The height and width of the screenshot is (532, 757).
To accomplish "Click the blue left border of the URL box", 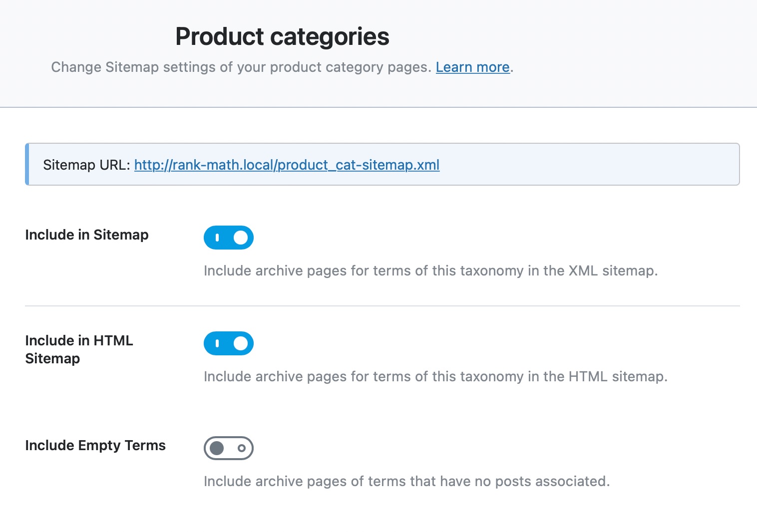I will [x=27, y=165].
